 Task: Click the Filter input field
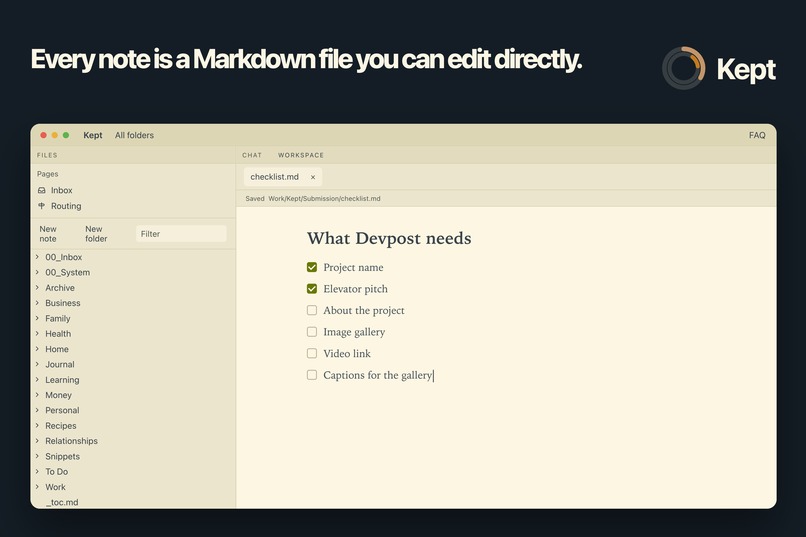(x=181, y=234)
